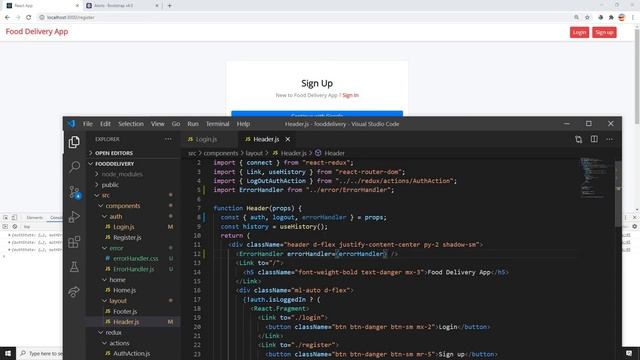Click the components breadcrumb item
Viewport: 640px width, 360px height.
click(x=220, y=153)
